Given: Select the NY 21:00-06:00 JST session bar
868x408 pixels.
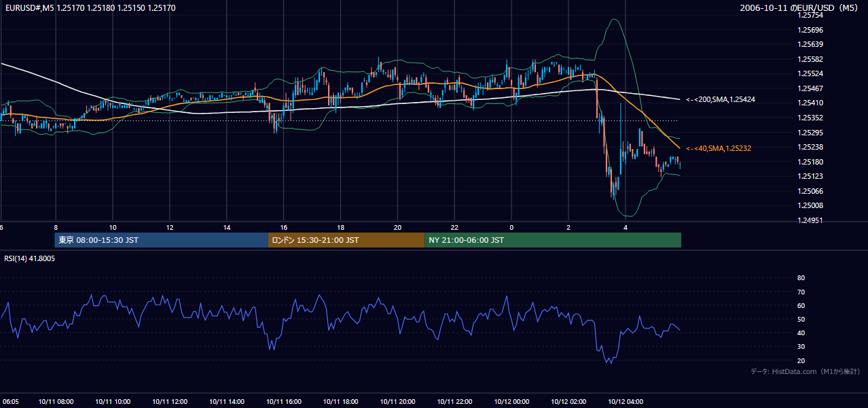Looking at the screenshot, I should tap(553, 240).
